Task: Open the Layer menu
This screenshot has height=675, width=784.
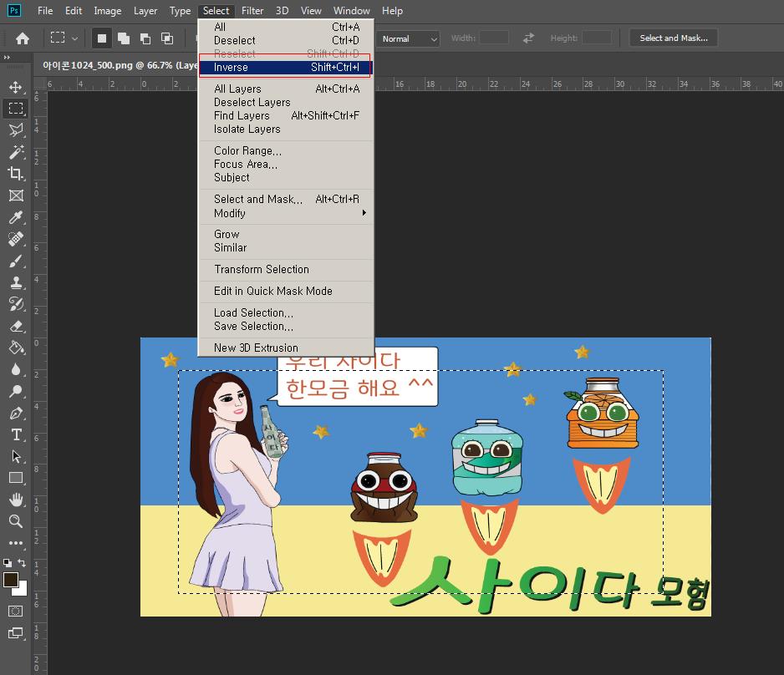Action: [x=145, y=11]
